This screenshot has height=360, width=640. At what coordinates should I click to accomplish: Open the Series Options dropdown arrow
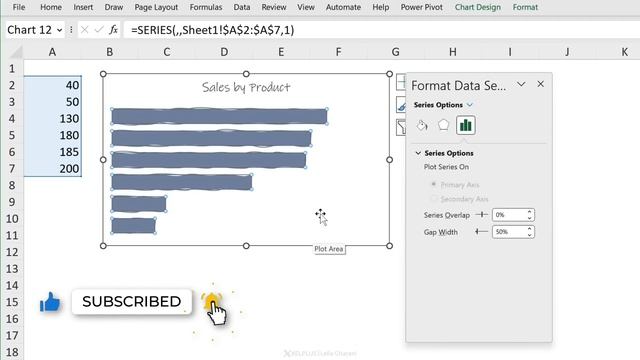[470, 105]
